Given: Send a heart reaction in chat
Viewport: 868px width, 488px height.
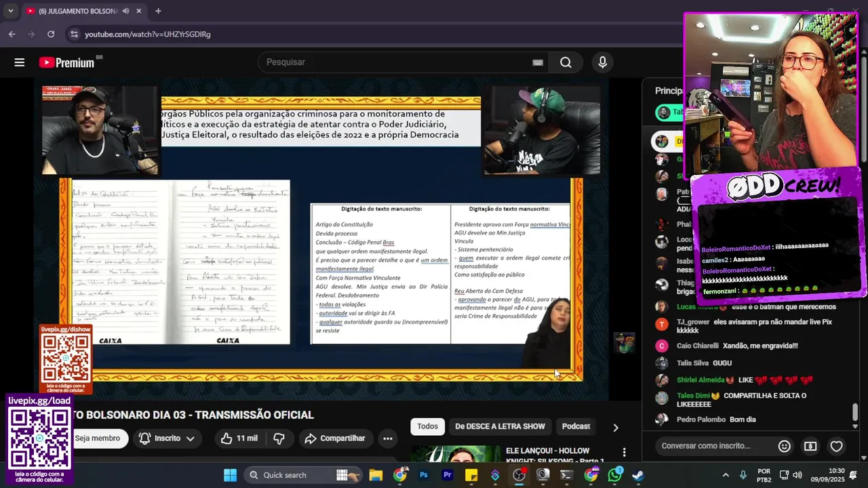Looking at the screenshot, I should (x=836, y=446).
